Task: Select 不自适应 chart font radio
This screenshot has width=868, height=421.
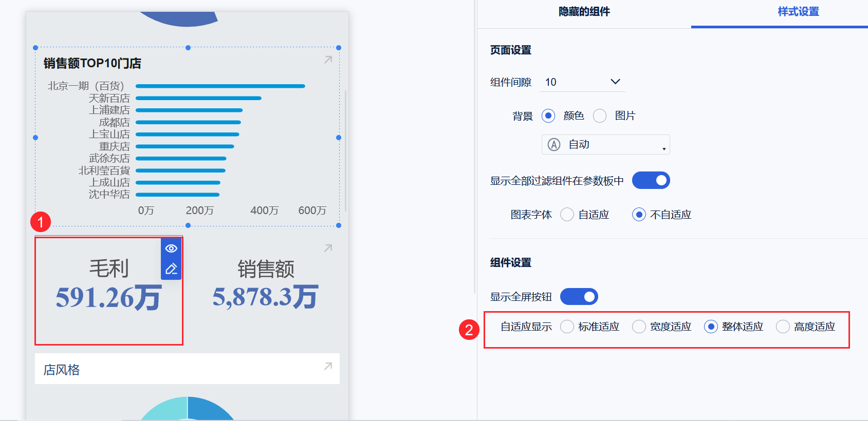Action: click(639, 215)
